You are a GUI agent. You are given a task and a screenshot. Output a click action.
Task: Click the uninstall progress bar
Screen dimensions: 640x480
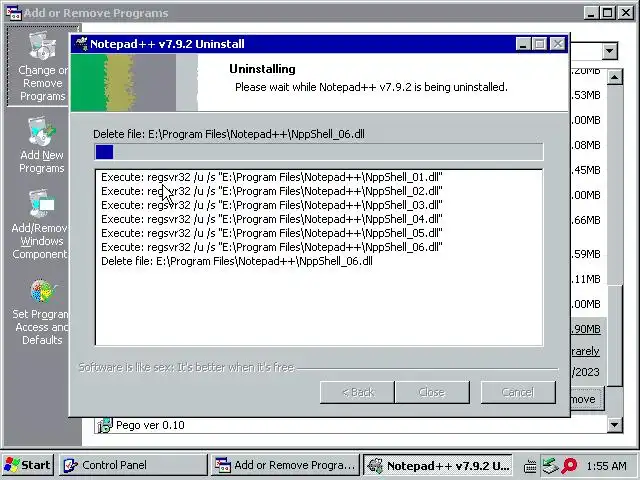(319, 152)
